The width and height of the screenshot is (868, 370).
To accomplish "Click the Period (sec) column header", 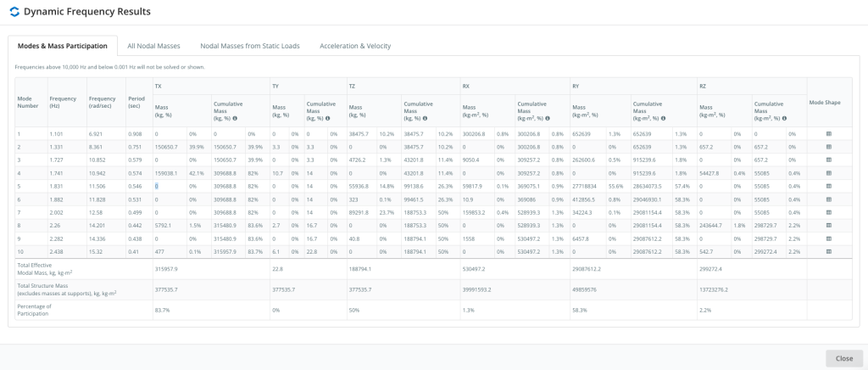I will tap(136, 102).
